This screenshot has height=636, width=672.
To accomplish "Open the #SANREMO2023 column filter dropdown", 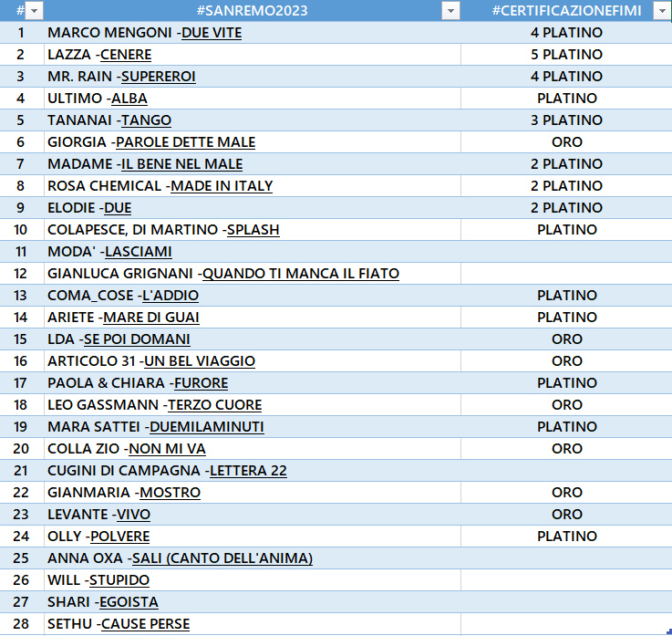I will 450,11.
